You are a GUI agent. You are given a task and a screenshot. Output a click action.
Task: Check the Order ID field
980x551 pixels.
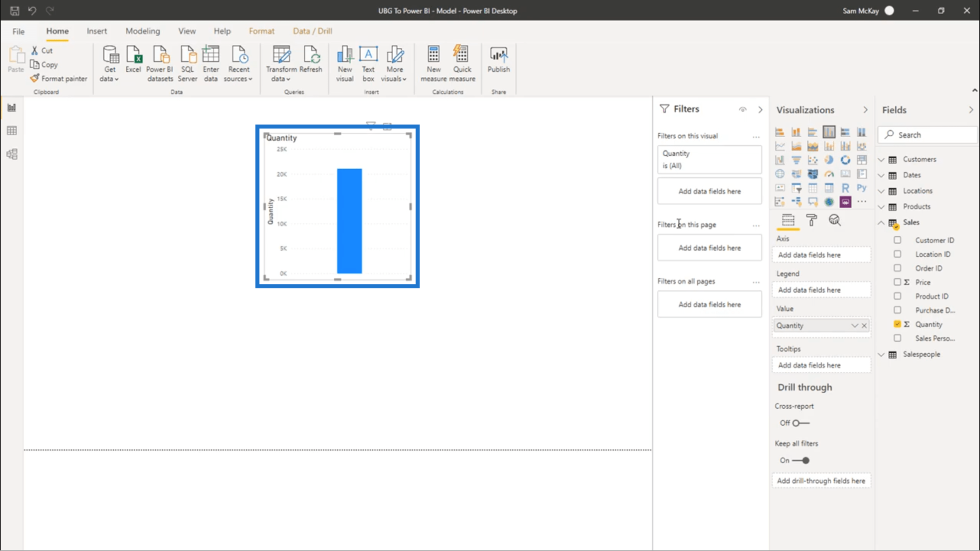[x=897, y=268]
